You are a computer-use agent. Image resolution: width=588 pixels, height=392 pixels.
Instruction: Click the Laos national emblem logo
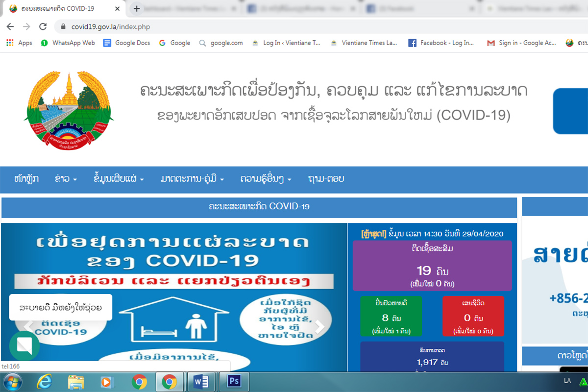pos(69,111)
